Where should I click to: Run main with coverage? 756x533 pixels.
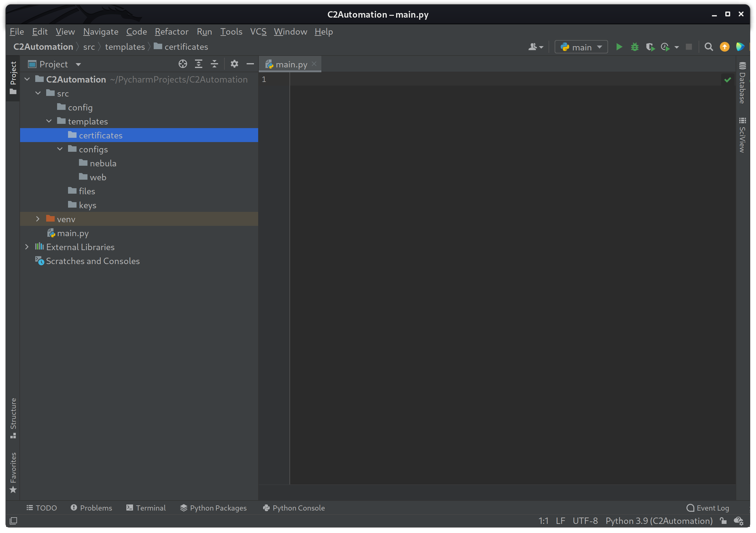(651, 47)
